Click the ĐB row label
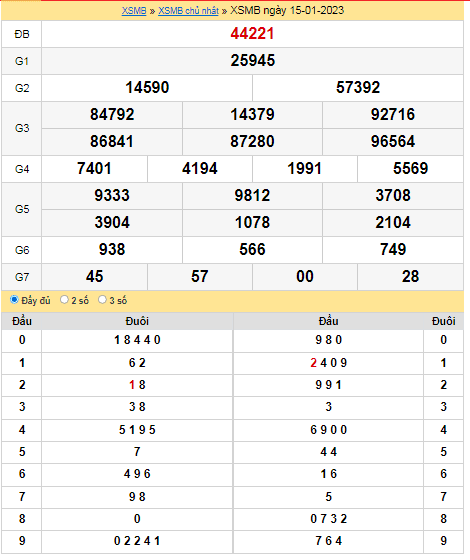470x560 pixels. tap(21, 34)
